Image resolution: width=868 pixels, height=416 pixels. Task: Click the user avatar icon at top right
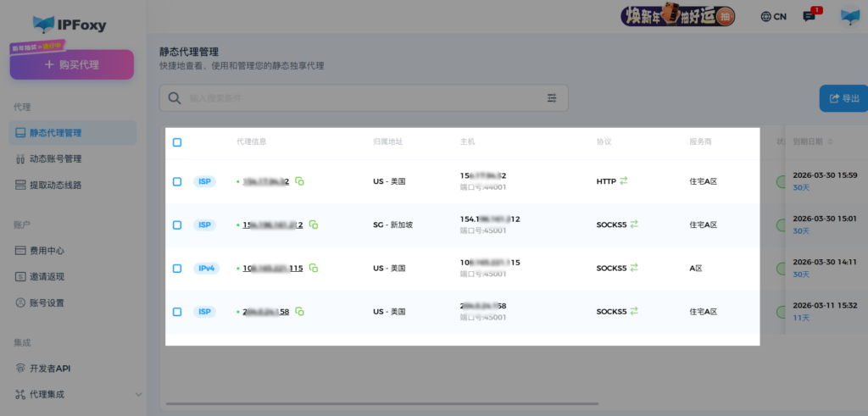click(849, 17)
